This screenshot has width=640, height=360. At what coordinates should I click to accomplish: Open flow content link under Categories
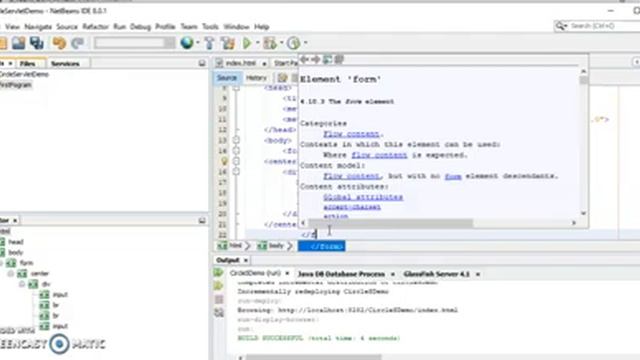(351, 134)
